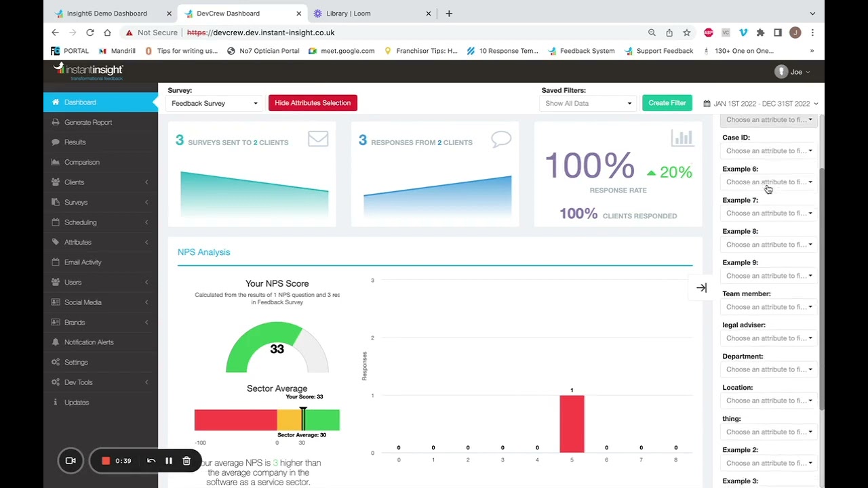Click the envelope icon on surveys sent card
This screenshot has height=488, width=868.
point(318,139)
